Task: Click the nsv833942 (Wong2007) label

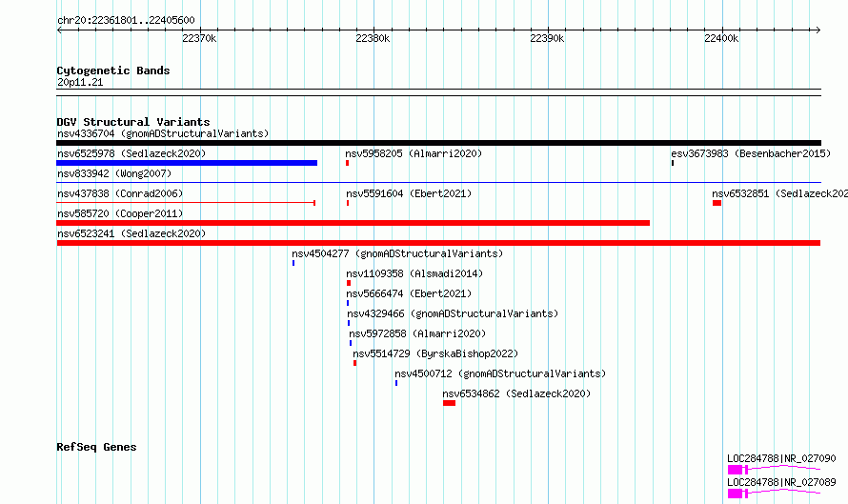Action: 114,173
